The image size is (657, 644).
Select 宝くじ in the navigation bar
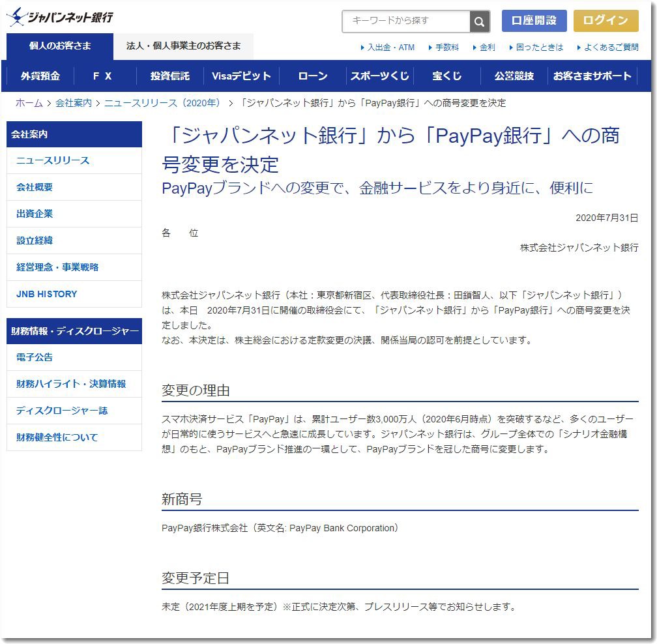pos(446,76)
